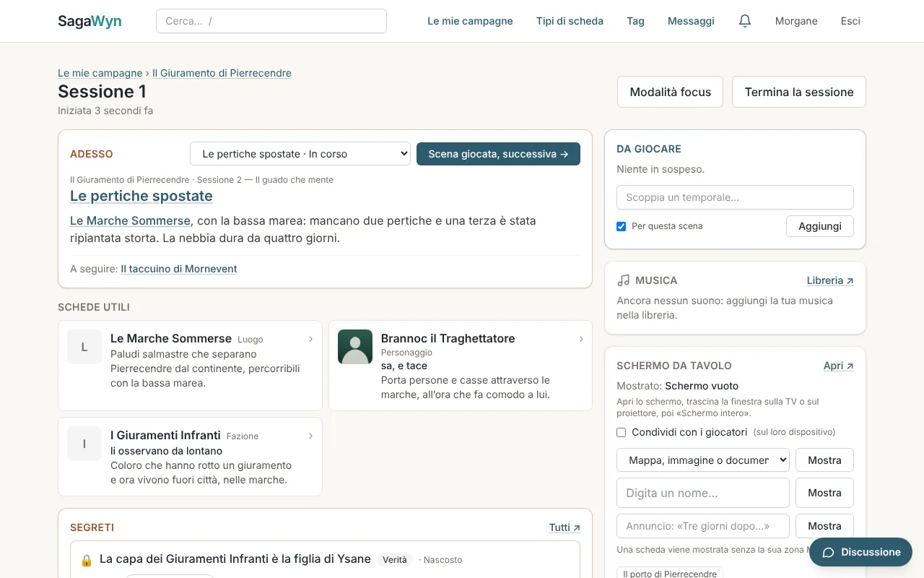The width and height of the screenshot is (924, 578).
Task: Go to Le mie campagne in navigation
Action: pyautogui.click(x=470, y=21)
